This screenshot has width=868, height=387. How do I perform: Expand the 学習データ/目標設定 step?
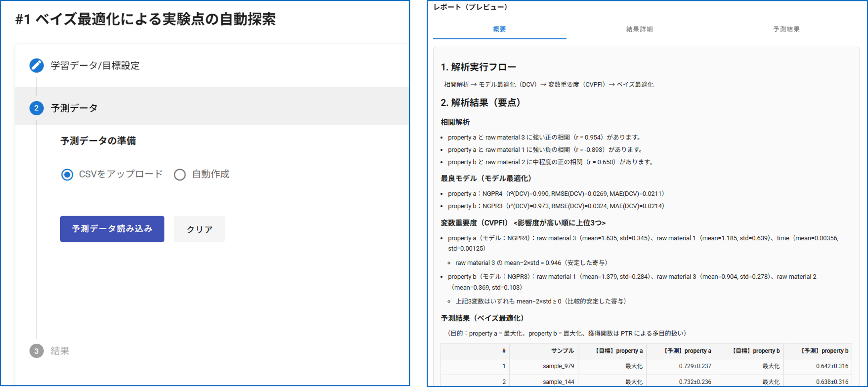95,65
